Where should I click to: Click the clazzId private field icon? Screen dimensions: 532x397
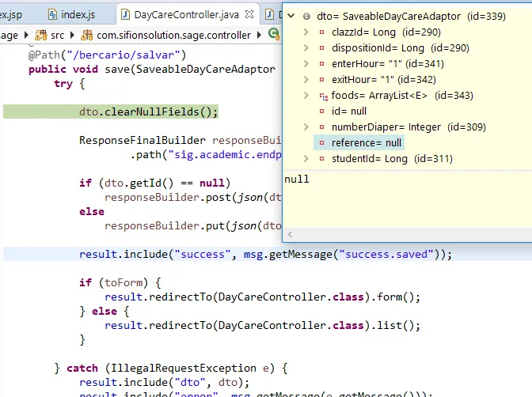point(321,32)
